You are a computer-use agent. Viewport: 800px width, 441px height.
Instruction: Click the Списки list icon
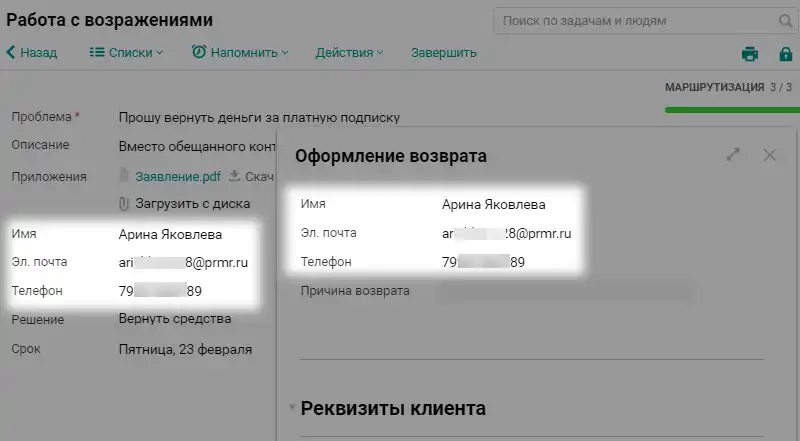pyautogui.click(x=97, y=52)
